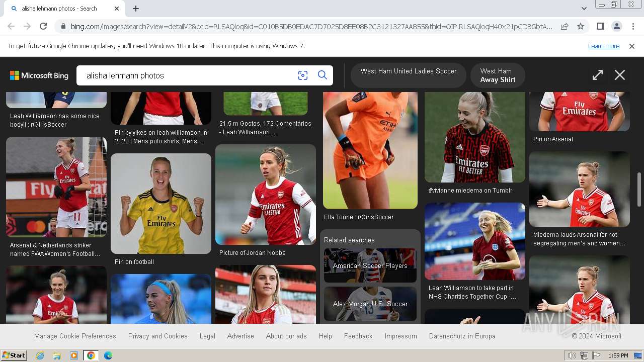
Task: Click the browser forward arrow
Action: [x=27, y=26]
